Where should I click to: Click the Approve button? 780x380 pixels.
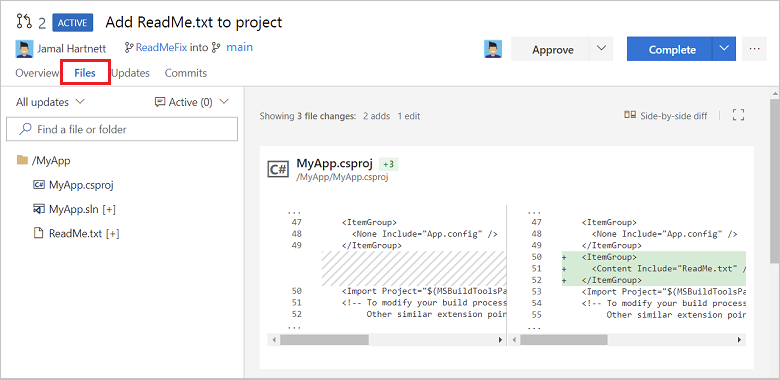point(551,49)
